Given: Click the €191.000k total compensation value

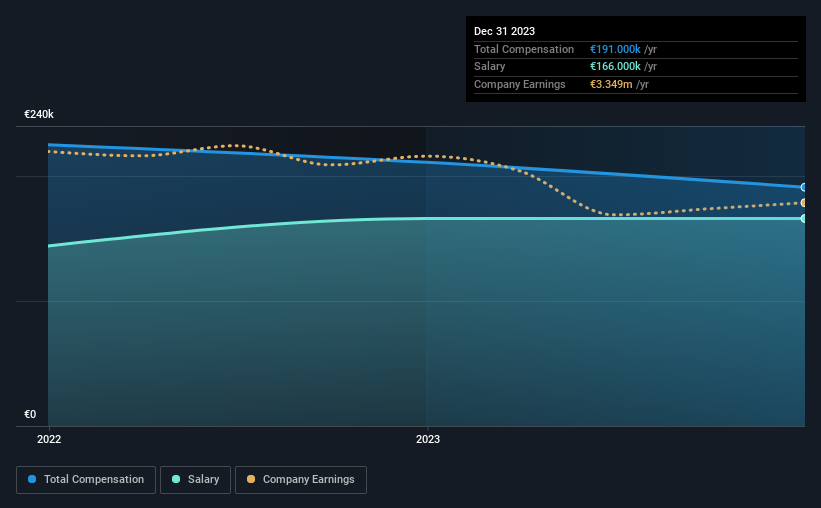Looking at the screenshot, I should [x=615, y=49].
